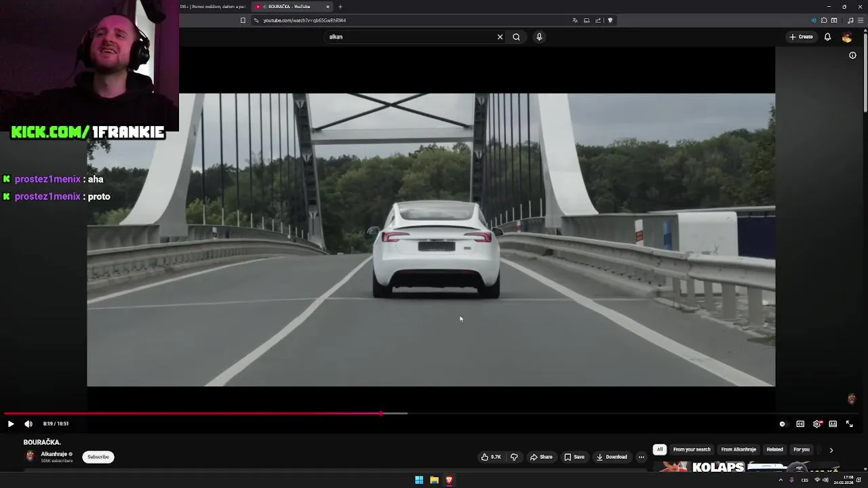Open video player settings gear

[817, 424]
